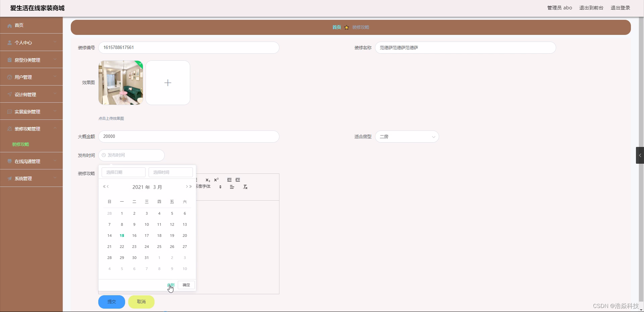Go to the previous year in the calendar
Image resolution: width=644 pixels, height=312 pixels.
(x=104, y=187)
